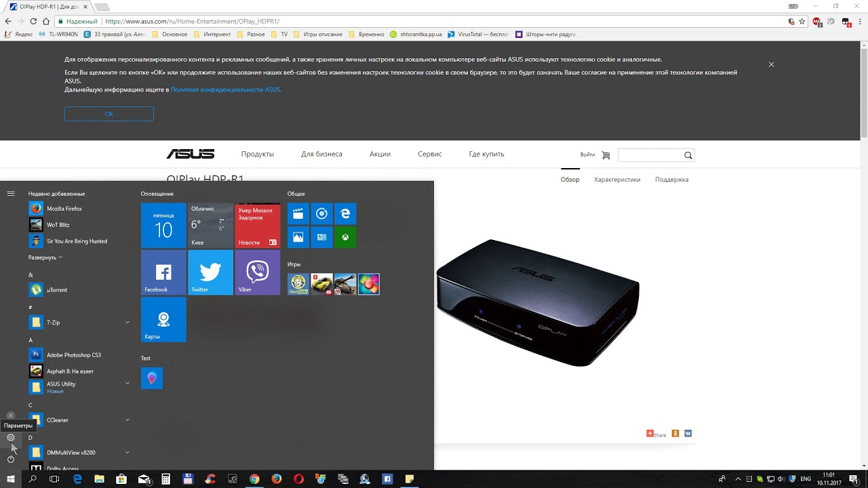Viewport: 868px width, 488px height.
Task: Open the Twitter tile
Action: pos(210,272)
